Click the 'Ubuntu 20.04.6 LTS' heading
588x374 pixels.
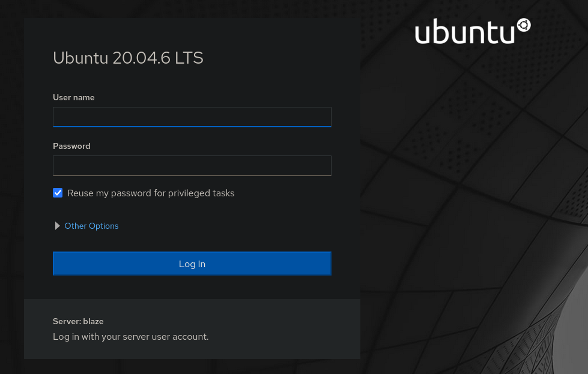128,58
